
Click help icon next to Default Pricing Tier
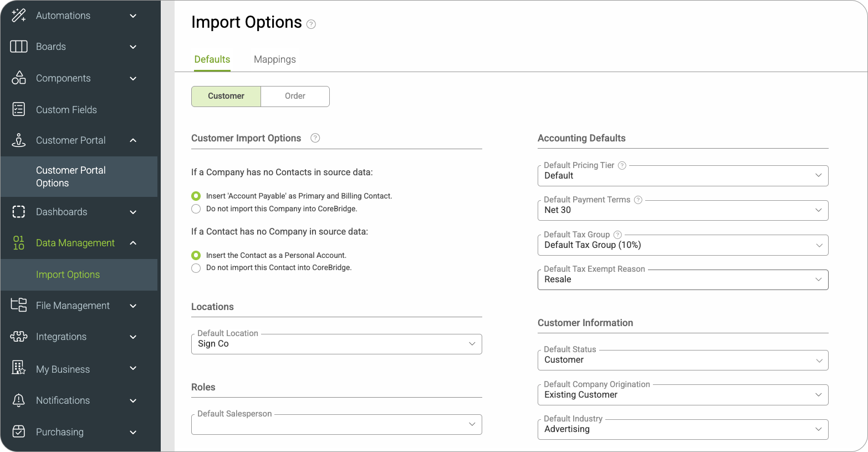tap(622, 165)
